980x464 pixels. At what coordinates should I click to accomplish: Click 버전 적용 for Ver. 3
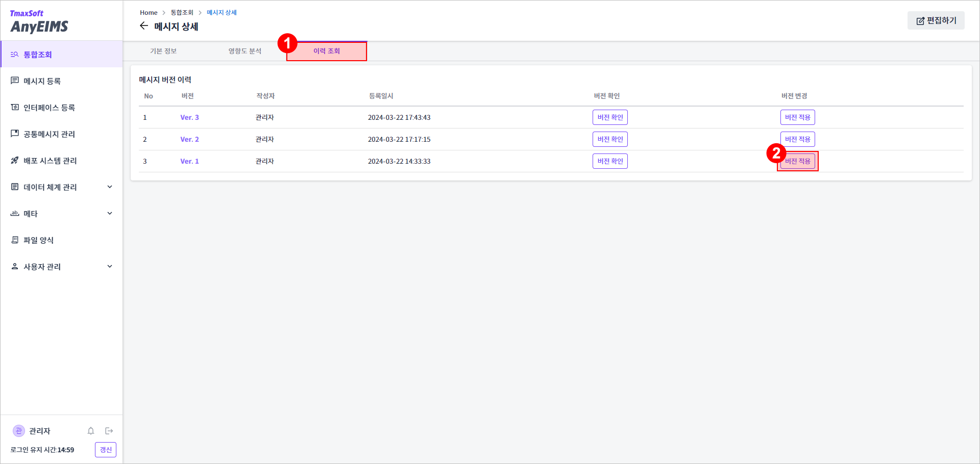click(797, 117)
